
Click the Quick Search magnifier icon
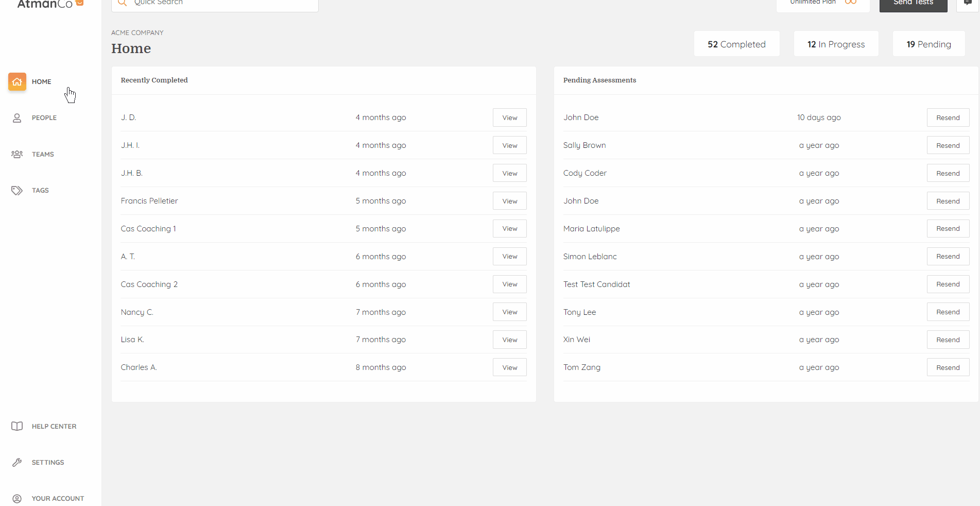point(122,3)
